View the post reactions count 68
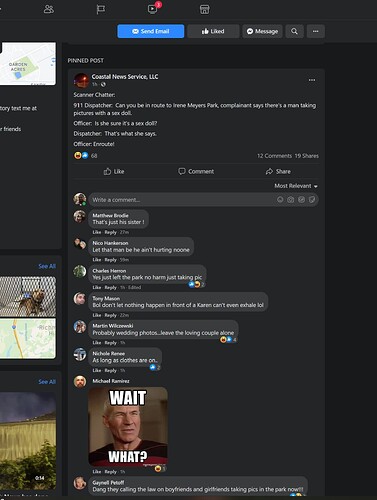 click(x=94, y=156)
